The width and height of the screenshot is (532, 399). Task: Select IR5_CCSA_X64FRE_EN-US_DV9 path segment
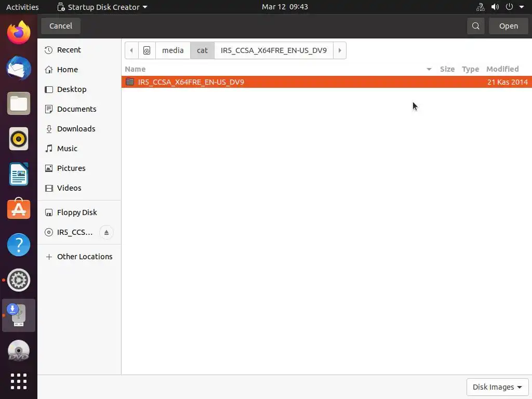pyautogui.click(x=273, y=50)
